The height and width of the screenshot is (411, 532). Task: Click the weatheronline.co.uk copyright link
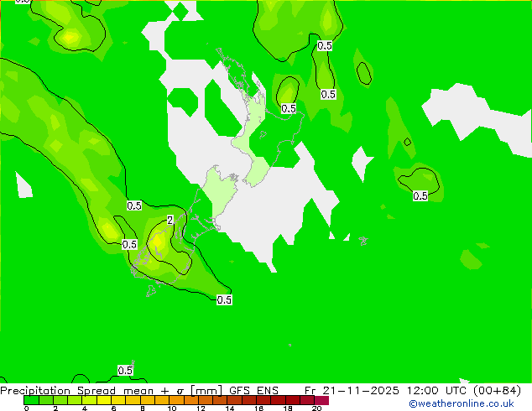[x=461, y=403]
